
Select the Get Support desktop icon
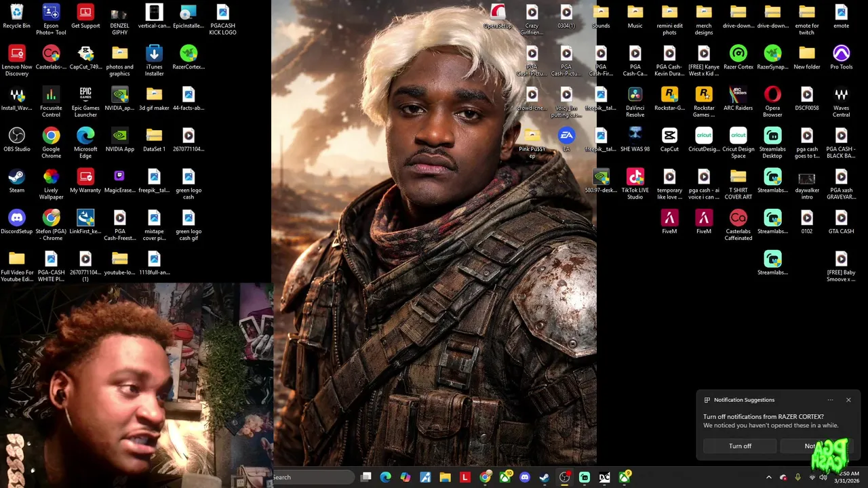pos(85,17)
